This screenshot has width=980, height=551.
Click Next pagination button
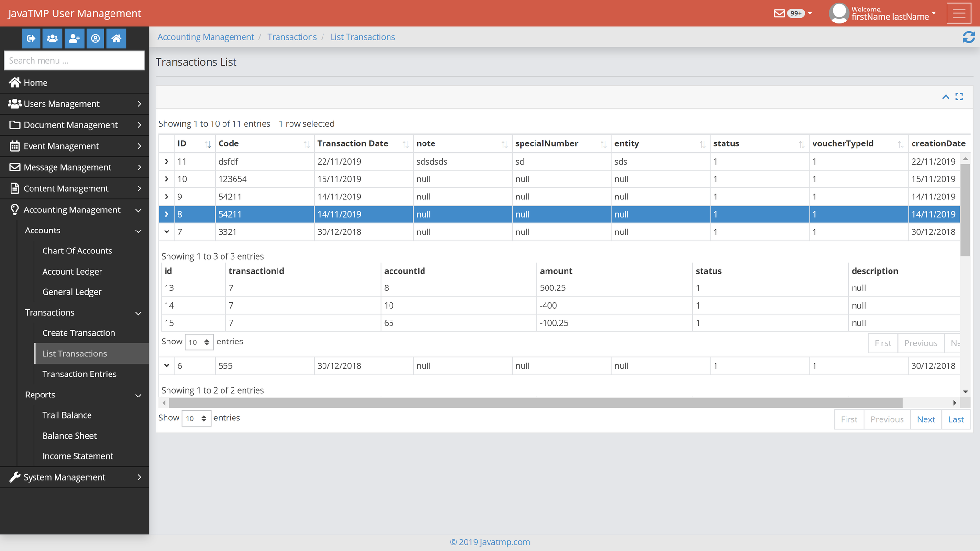[x=926, y=419]
